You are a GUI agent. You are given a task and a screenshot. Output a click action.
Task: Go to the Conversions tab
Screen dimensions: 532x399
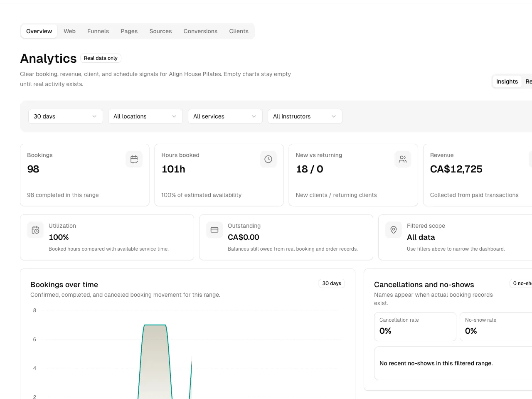coord(200,31)
